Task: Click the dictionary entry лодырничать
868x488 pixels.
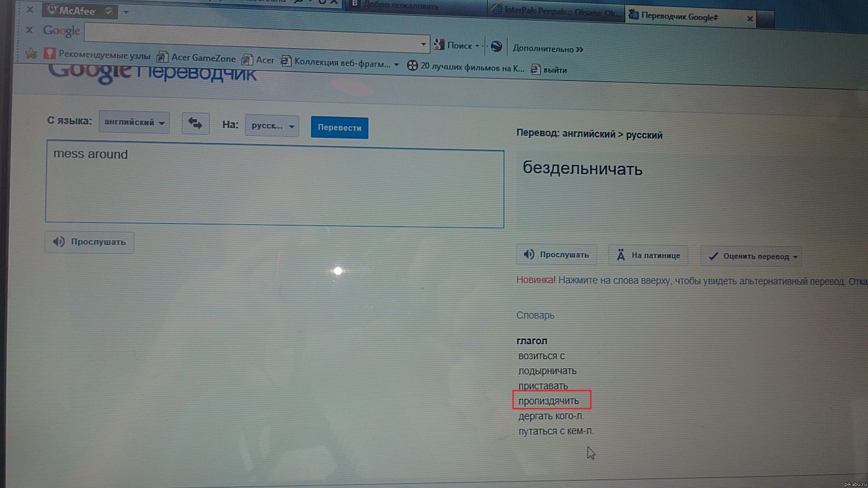Action: point(547,371)
